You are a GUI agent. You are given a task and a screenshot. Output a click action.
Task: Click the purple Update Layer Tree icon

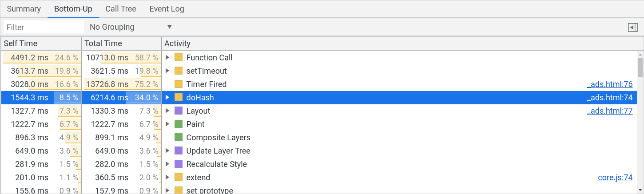[x=179, y=151]
